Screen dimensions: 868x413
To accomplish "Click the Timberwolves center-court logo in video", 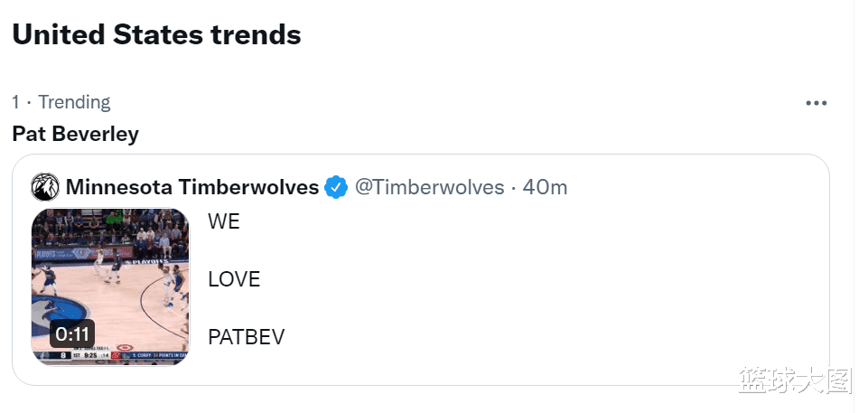I will [48, 315].
